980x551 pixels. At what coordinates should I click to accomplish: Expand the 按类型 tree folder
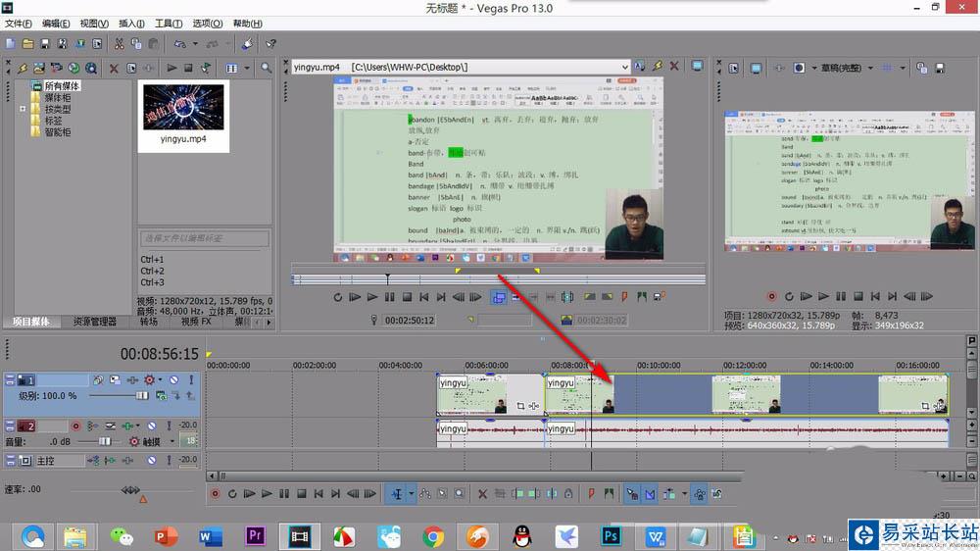coord(23,108)
